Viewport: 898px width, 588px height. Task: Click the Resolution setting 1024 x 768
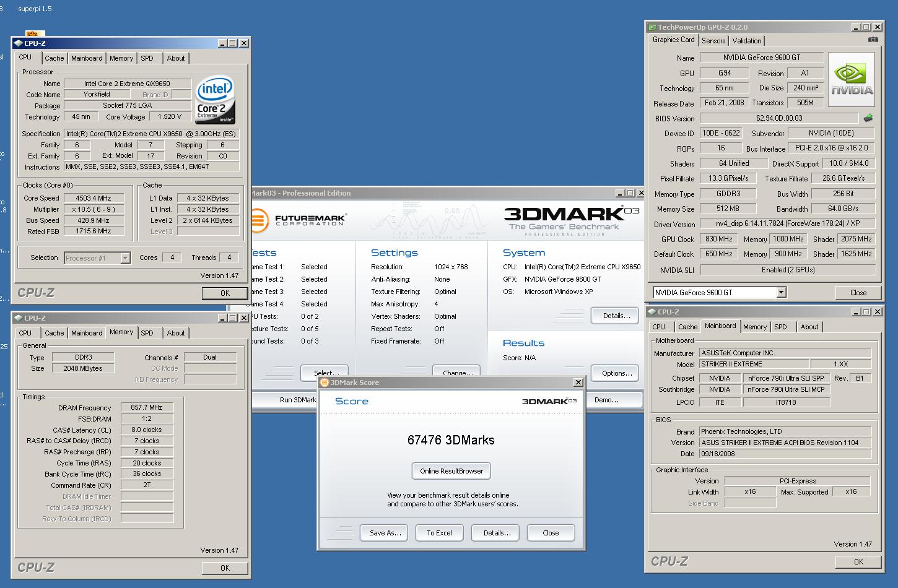[451, 267]
